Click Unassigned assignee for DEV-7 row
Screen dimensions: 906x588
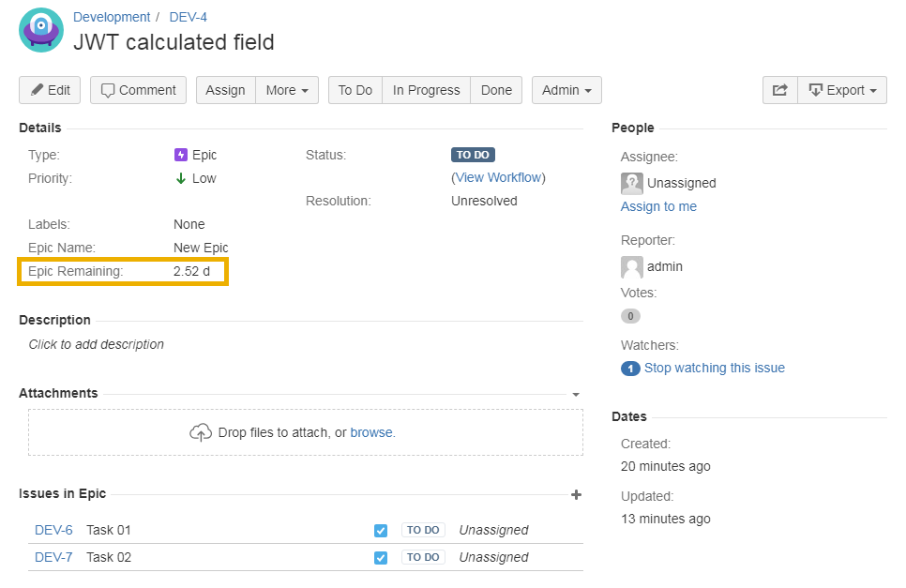(x=493, y=557)
